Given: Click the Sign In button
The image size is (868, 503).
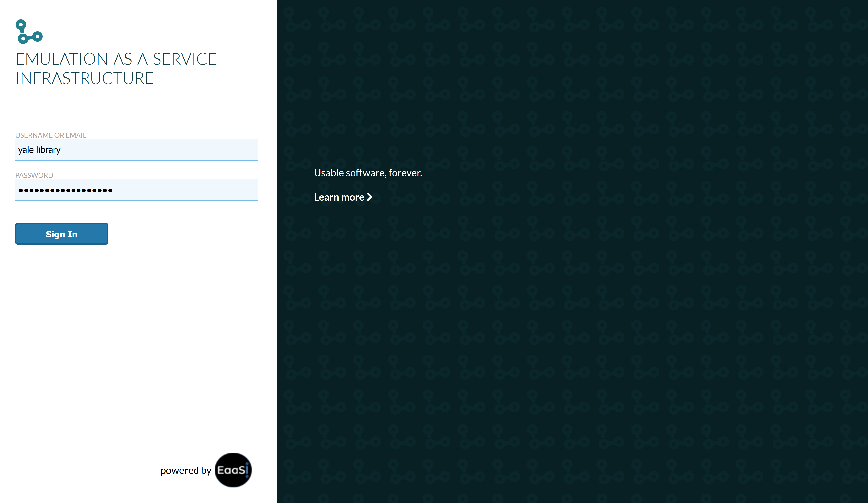Looking at the screenshot, I should point(62,234).
